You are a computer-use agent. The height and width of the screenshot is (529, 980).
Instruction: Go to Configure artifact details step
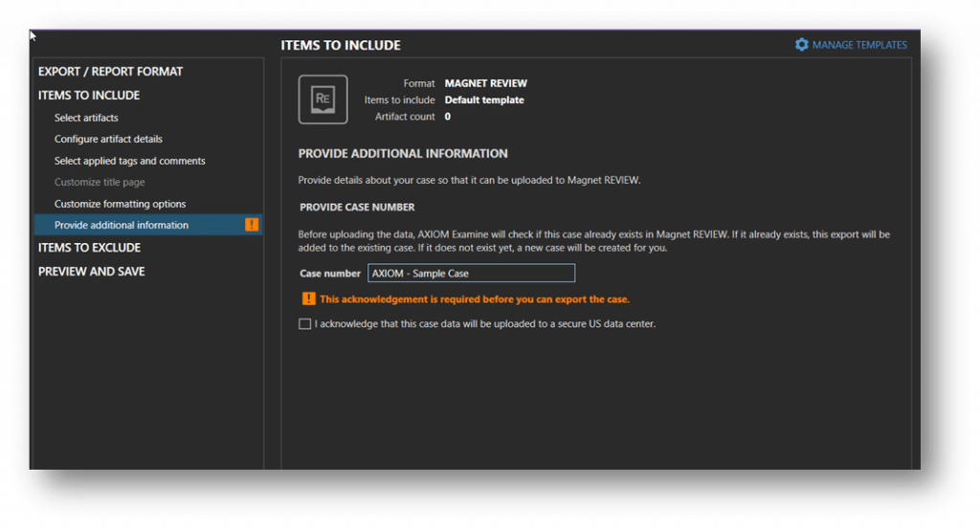[108, 140]
